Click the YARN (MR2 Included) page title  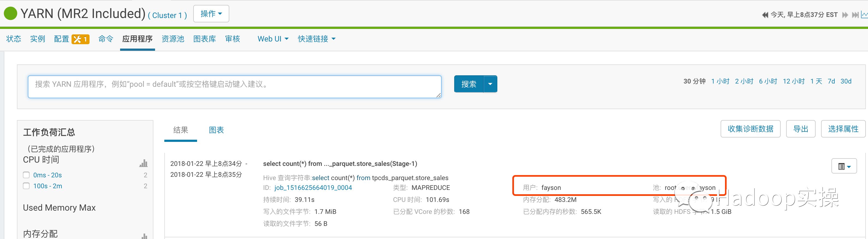pyautogui.click(x=83, y=13)
